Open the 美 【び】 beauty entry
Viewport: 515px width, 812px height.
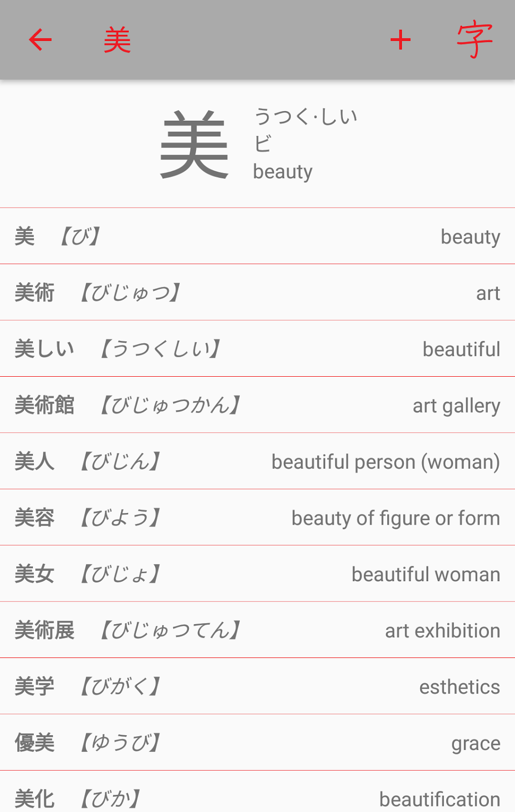coord(257,236)
